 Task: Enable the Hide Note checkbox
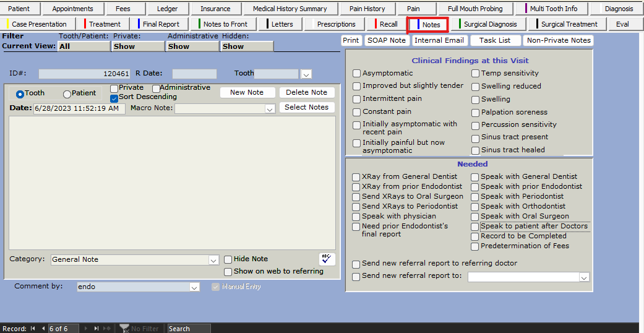point(228,259)
